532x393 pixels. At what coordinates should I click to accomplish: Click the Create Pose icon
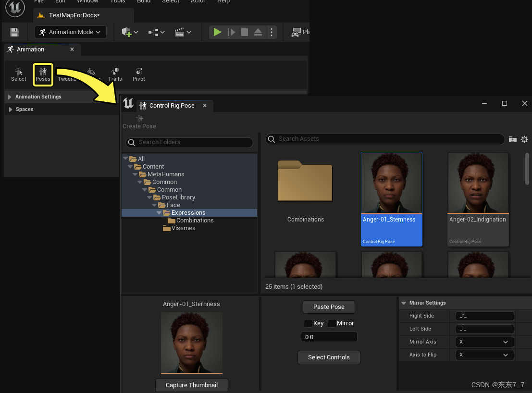tap(139, 119)
